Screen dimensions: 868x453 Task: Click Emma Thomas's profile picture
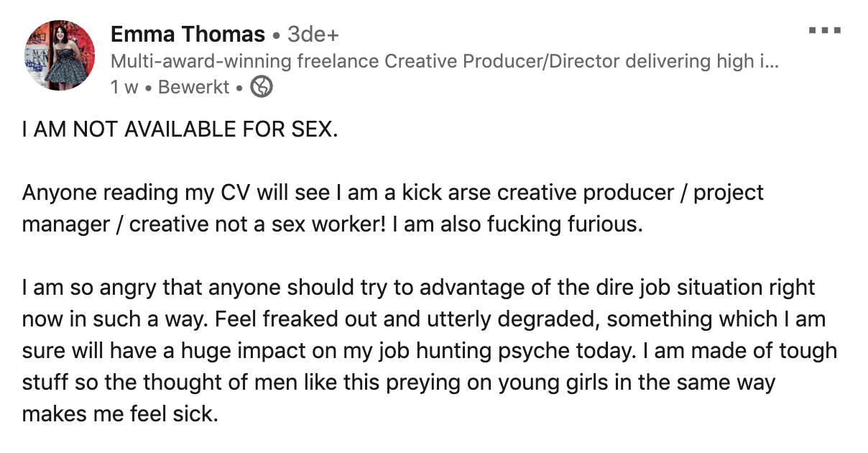[60, 55]
